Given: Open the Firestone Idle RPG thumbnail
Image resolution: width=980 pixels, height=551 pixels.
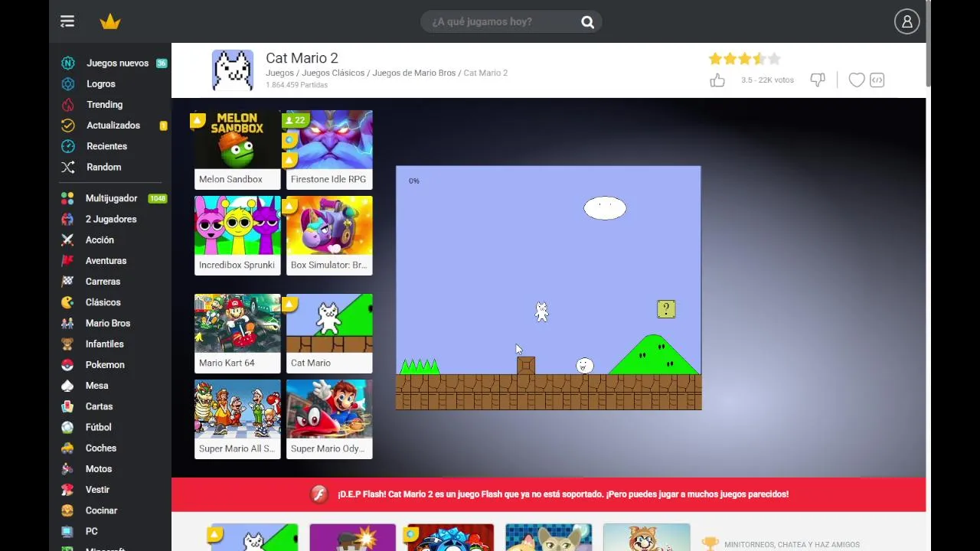Looking at the screenshot, I should [329, 150].
